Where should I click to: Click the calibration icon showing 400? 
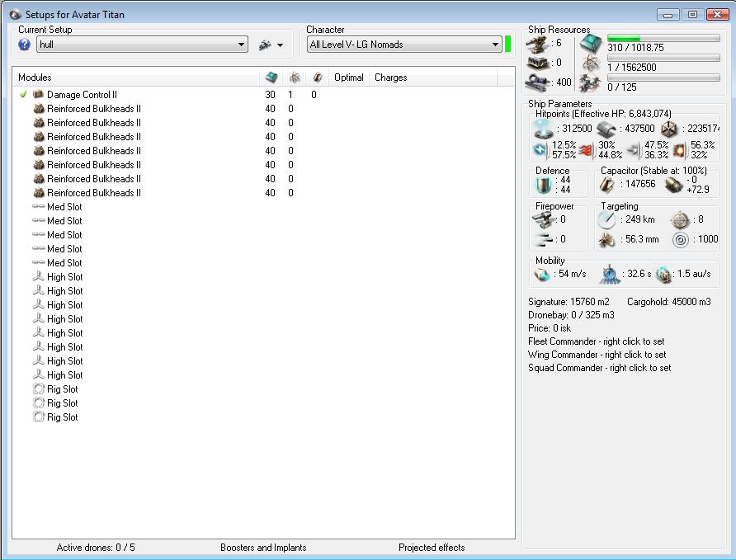point(537,83)
